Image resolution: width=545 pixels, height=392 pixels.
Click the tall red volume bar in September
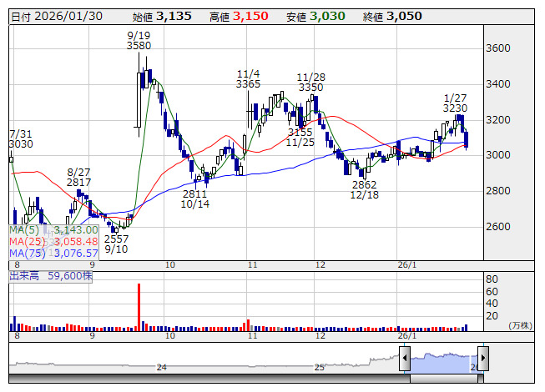139,307
